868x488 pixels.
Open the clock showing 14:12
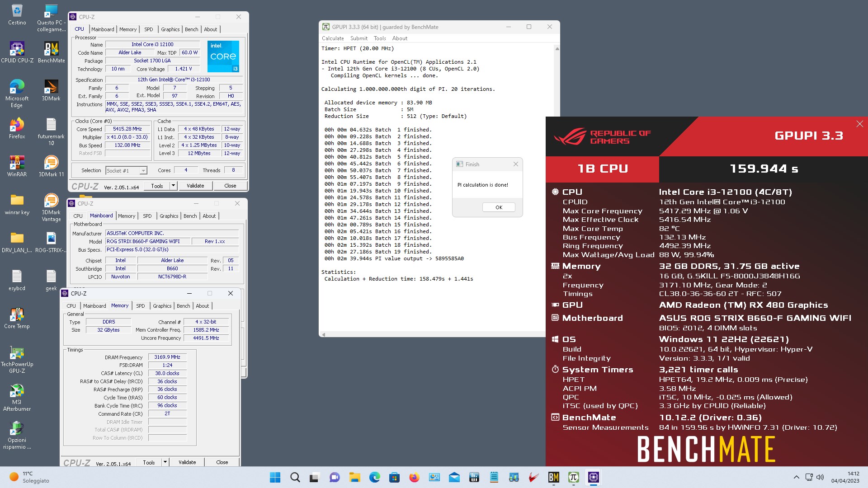[x=845, y=477]
